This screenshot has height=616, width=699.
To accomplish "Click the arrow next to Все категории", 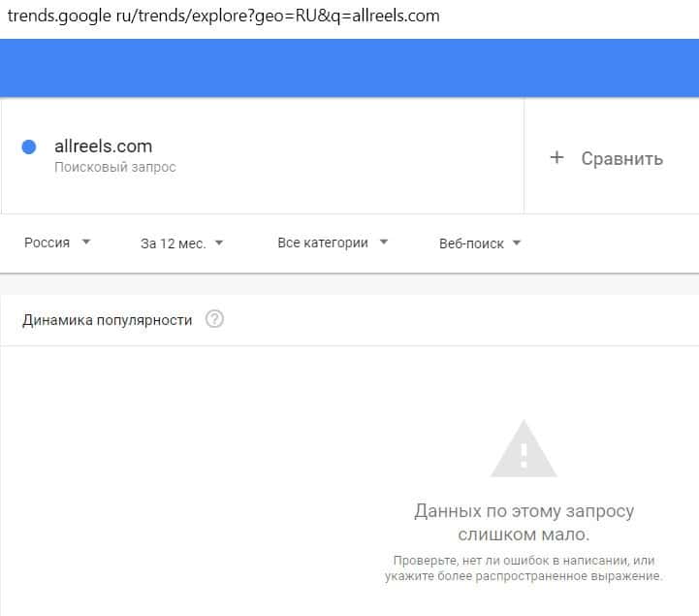I will [384, 243].
